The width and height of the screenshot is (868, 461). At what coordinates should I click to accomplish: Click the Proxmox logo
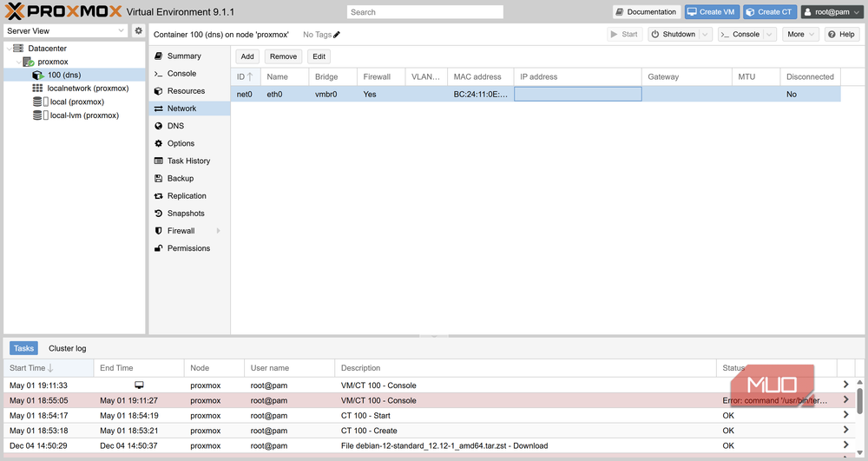point(63,11)
